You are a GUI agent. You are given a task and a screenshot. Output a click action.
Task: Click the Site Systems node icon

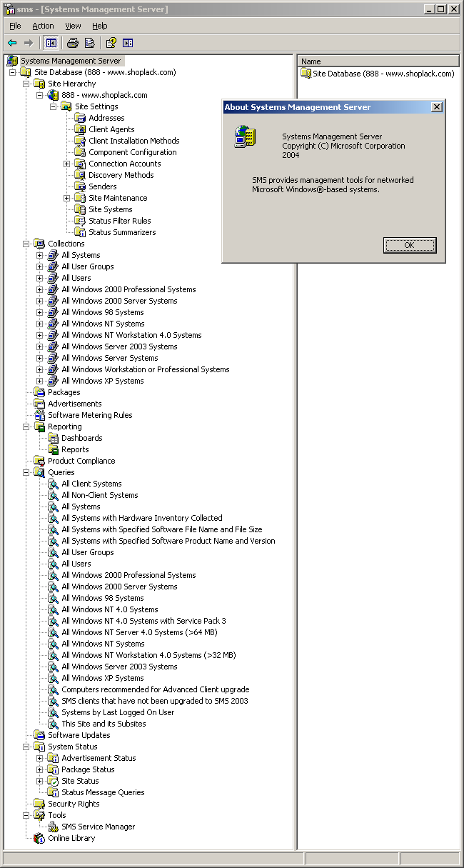click(80, 209)
